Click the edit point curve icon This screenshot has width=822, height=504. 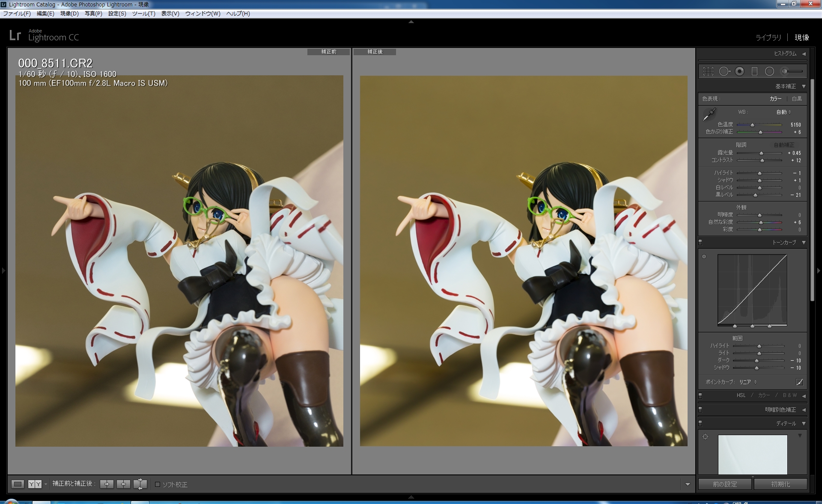point(799,382)
